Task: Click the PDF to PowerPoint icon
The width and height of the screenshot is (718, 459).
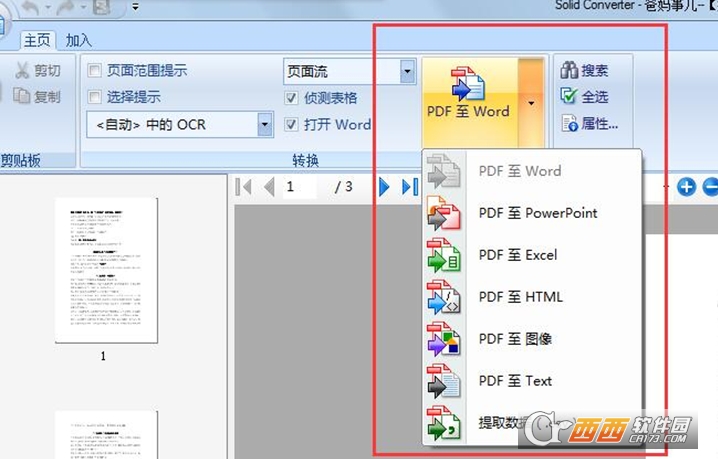Action: [443, 213]
